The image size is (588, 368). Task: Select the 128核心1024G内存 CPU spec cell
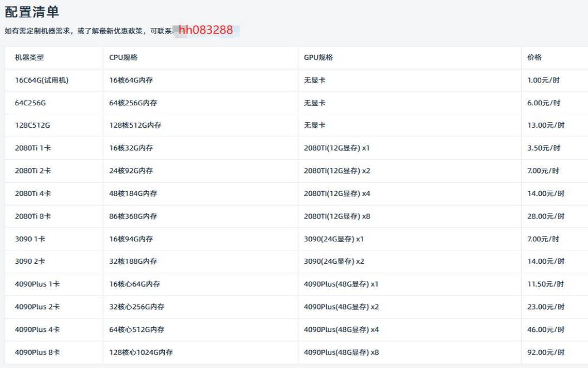[x=141, y=352]
